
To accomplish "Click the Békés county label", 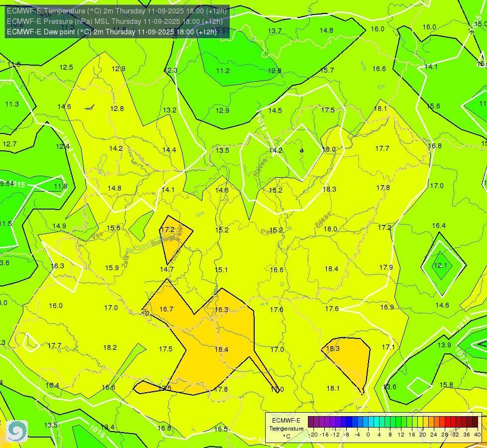I will (323, 220).
